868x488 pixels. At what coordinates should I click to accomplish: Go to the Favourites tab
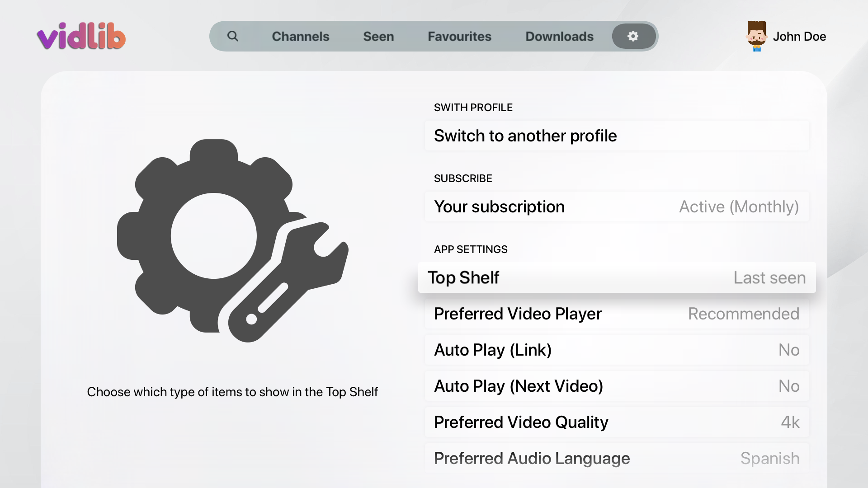click(459, 36)
